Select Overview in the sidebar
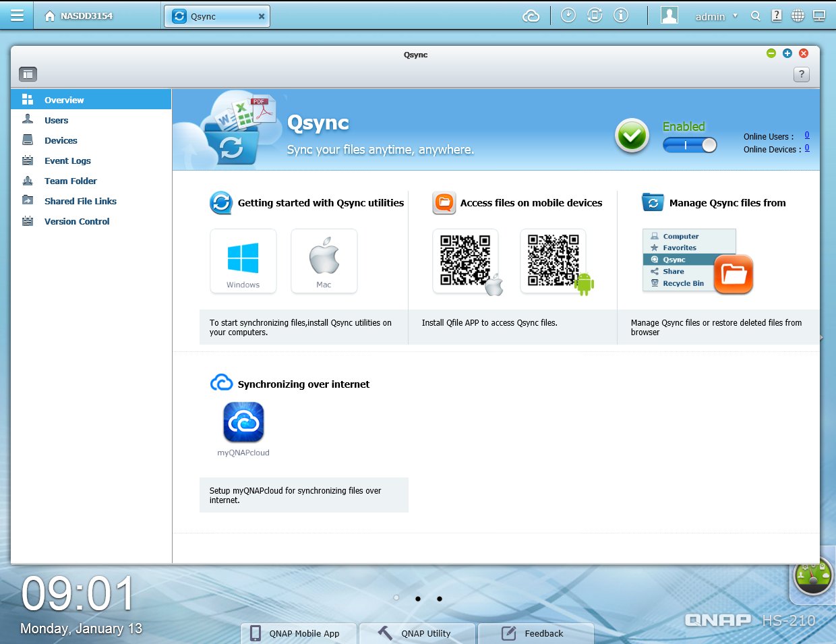The image size is (836, 644). point(91,100)
